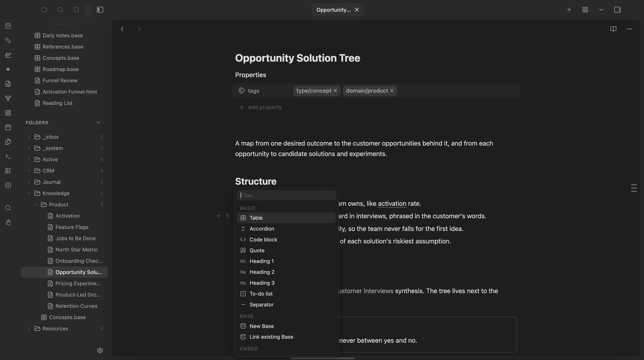Open the more options ellipsis menu
644x360 pixels.
tap(630, 29)
